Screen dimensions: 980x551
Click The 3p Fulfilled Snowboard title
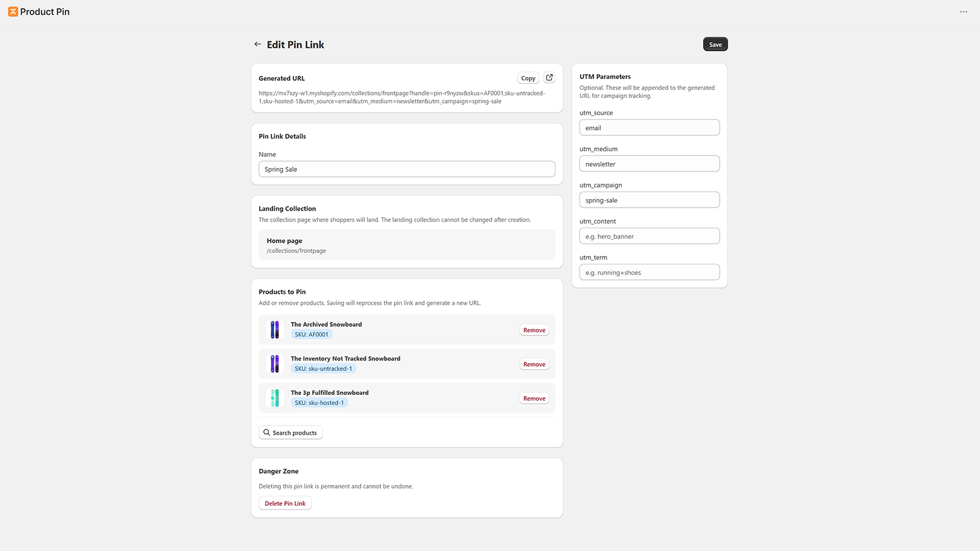pos(330,393)
